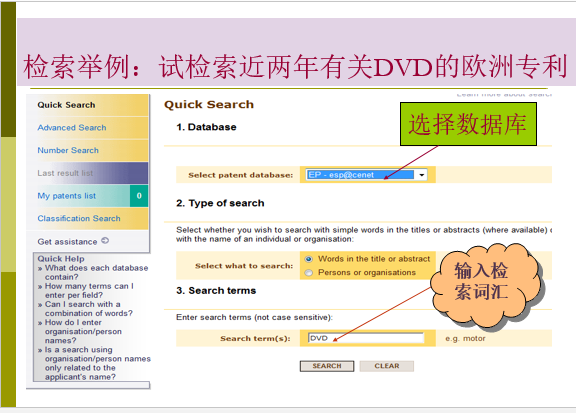Click the SEARCH button
The image size is (576, 413).
(x=327, y=366)
